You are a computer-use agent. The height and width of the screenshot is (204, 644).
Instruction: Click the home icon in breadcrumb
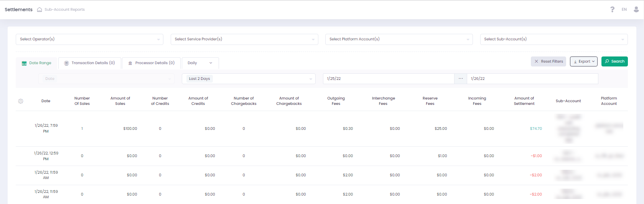click(x=40, y=10)
